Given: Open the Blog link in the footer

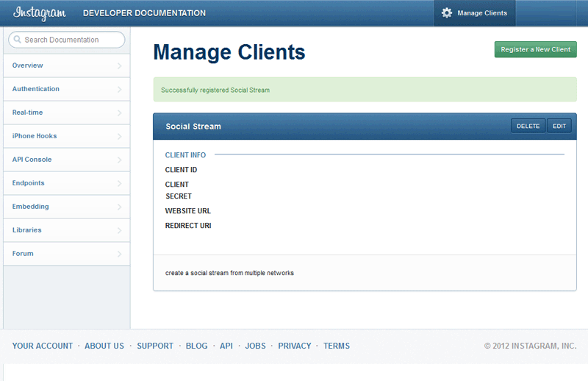Looking at the screenshot, I should [196, 346].
